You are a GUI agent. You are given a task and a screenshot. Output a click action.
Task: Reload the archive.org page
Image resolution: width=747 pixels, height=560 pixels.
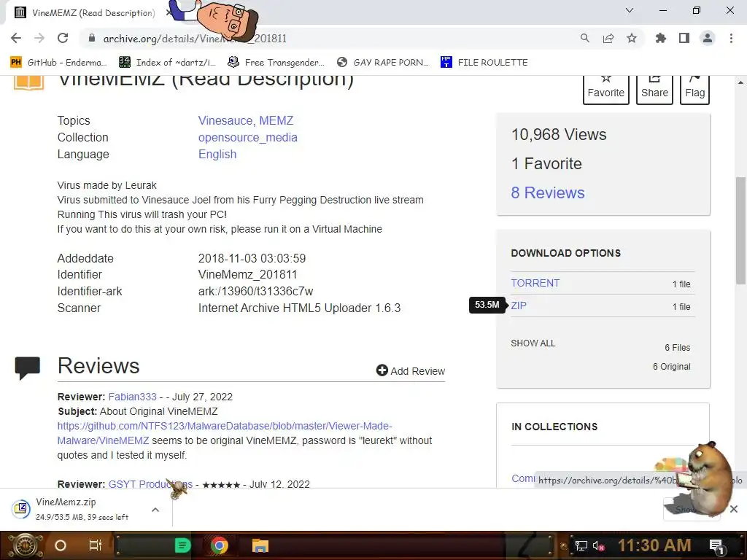[x=63, y=38]
